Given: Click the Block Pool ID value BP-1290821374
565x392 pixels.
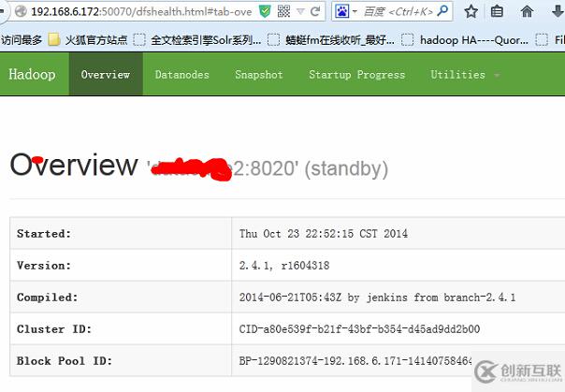Looking at the screenshot, I should 355,360.
